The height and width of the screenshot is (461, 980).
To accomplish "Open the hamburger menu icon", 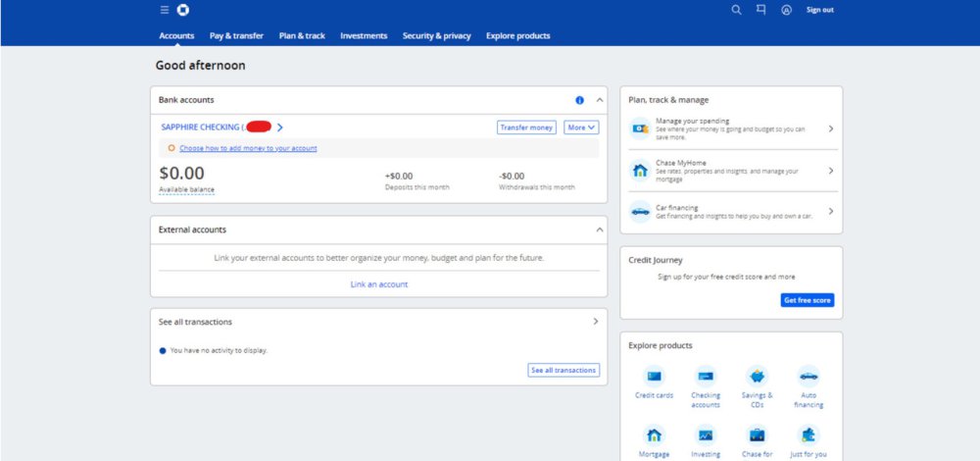I will [x=165, y=10].
